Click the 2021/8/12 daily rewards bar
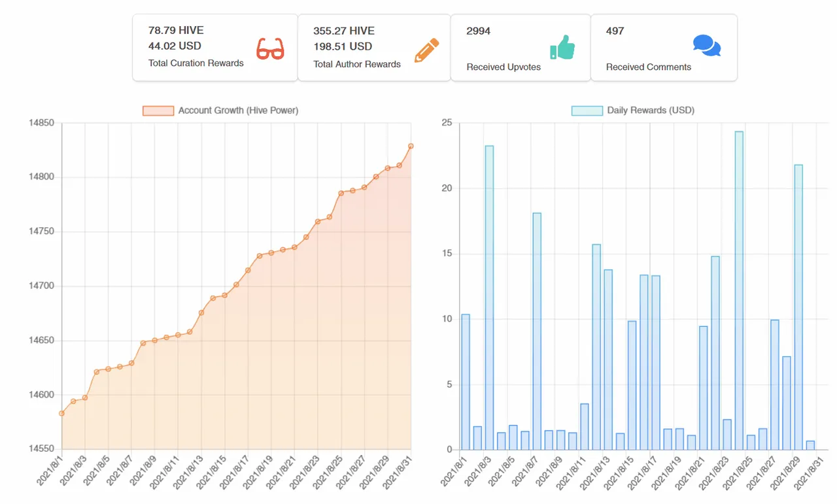The width and height of the screenshot is (837, 504). coord(596,347)
